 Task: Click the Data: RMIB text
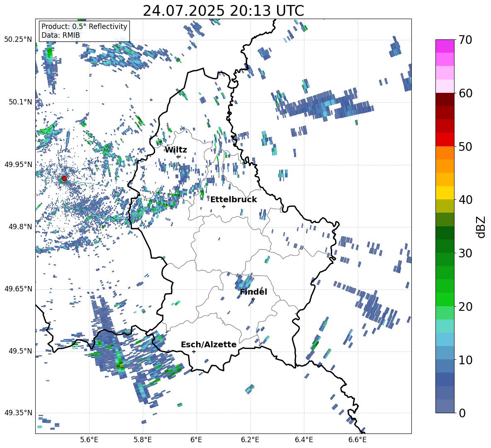pos(61,35)
